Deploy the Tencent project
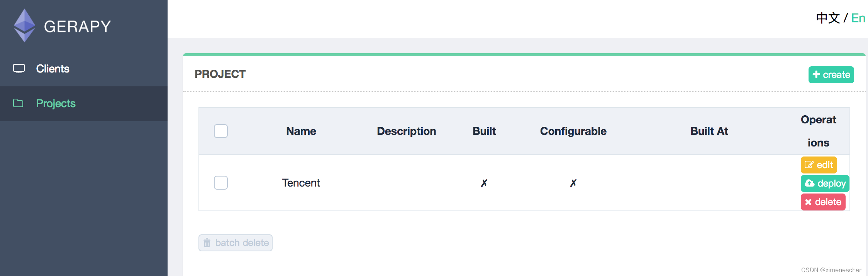The width and height of the screenshot is (868, 276). [x=825, y=183]
